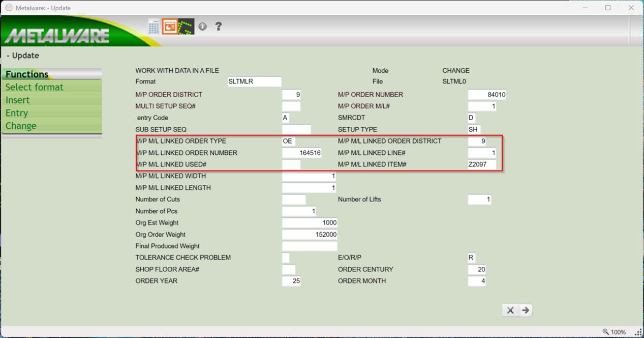The height and width of the screenshot is (338, 644).
Task: Click the empty SUB SETUP SEQ field
Action: pyautogui.click(x=296, y=130)
